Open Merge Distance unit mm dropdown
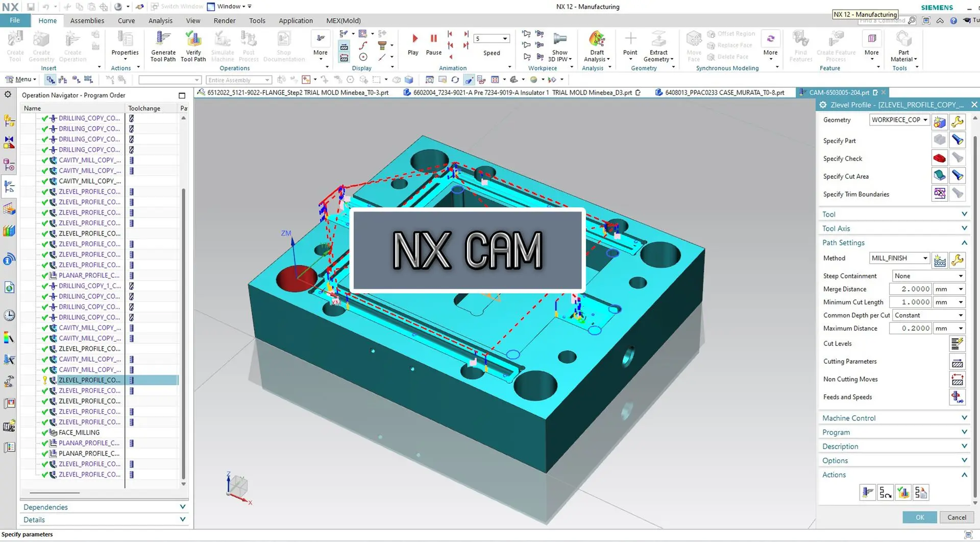Screen dimensions: 980x542 pyautogui.click(x=949, y=289)
